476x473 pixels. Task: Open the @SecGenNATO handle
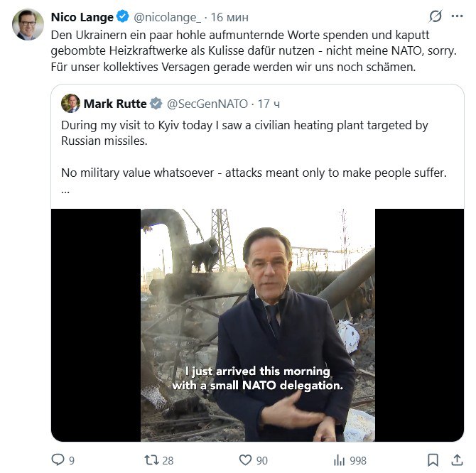[207, 104]
